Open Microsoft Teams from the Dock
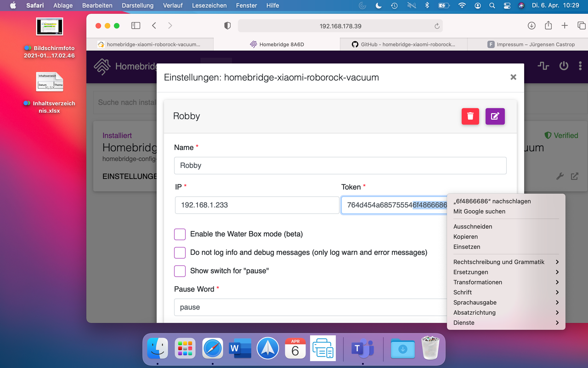 pyautogui.click(x=363, y=349)
